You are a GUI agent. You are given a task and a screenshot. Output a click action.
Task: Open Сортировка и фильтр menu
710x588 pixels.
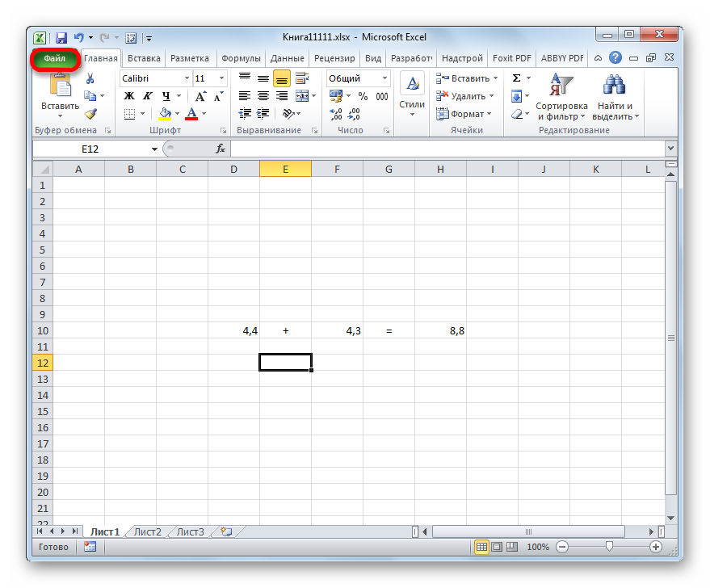point(561,97)
